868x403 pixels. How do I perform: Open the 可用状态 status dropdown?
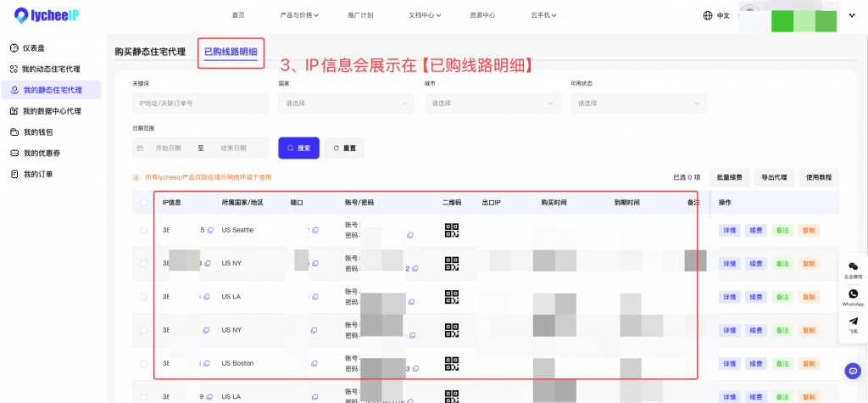coord(637,104)
